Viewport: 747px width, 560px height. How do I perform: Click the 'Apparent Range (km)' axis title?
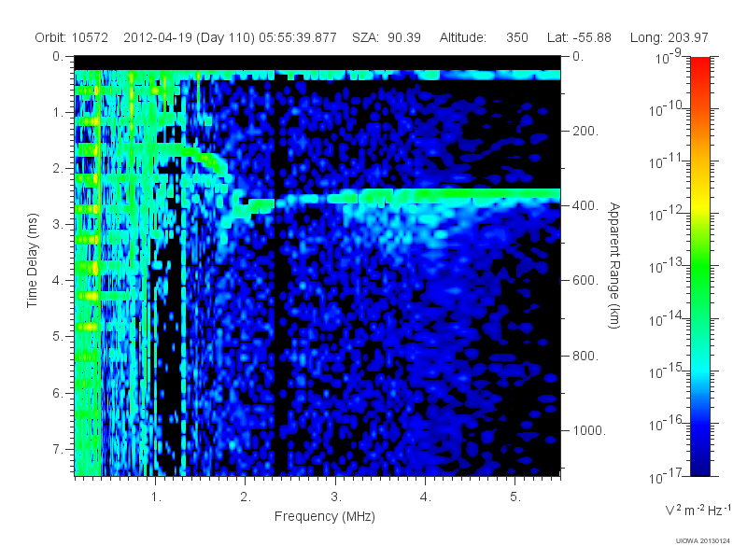[614, 265]
